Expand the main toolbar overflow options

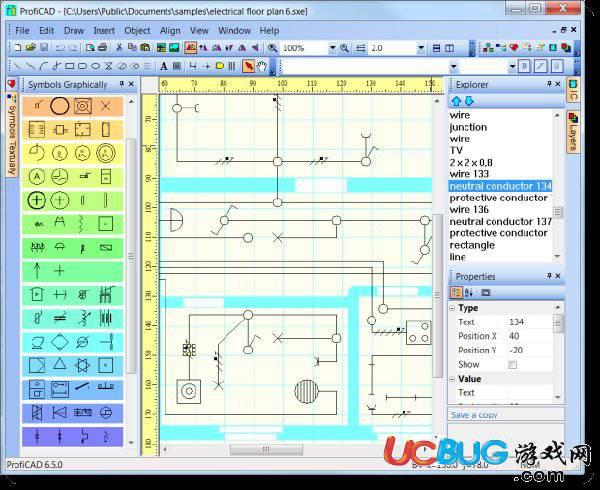pyautogui.click(x=472, y=49)
